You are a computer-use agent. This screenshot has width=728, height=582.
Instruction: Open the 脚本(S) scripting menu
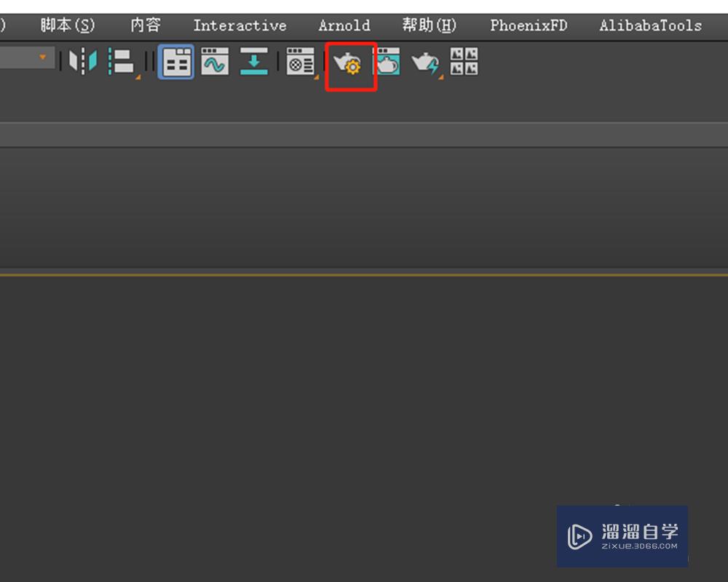click(68, 25)
